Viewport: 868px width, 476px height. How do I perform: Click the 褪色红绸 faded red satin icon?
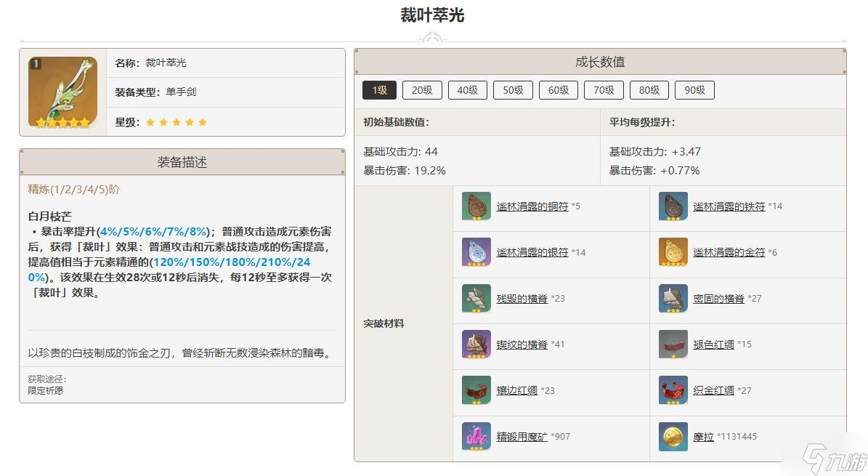(x=673, y=344)
